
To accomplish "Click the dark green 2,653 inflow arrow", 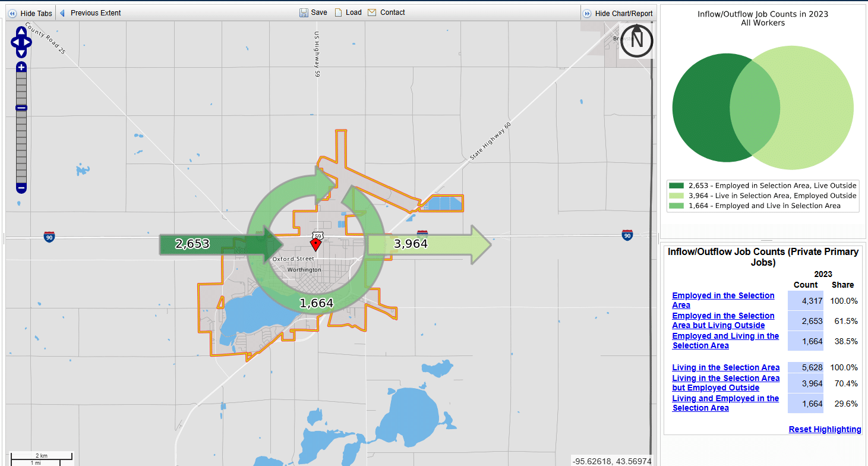I will click(x=221, y=244).
